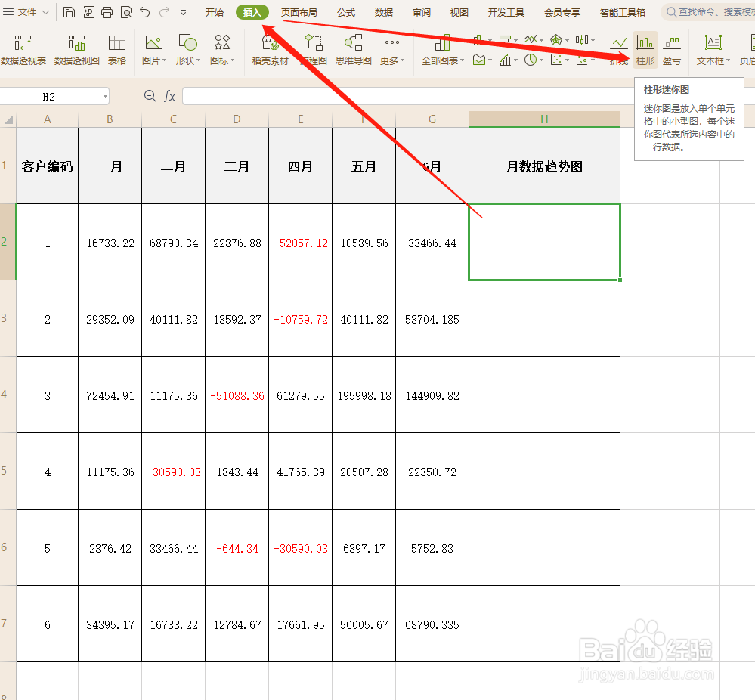Click the 客户编码 header cell
The width and height of the screenshot is (755, 700).
[x=47, y=166]
